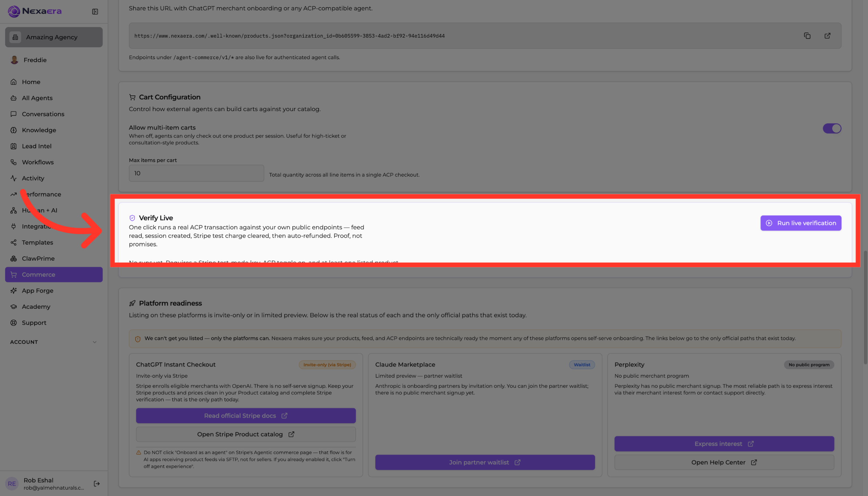868x496 pixels.
Task: Click the Rob Eshal profile avatar
Action: click(12, 483)
